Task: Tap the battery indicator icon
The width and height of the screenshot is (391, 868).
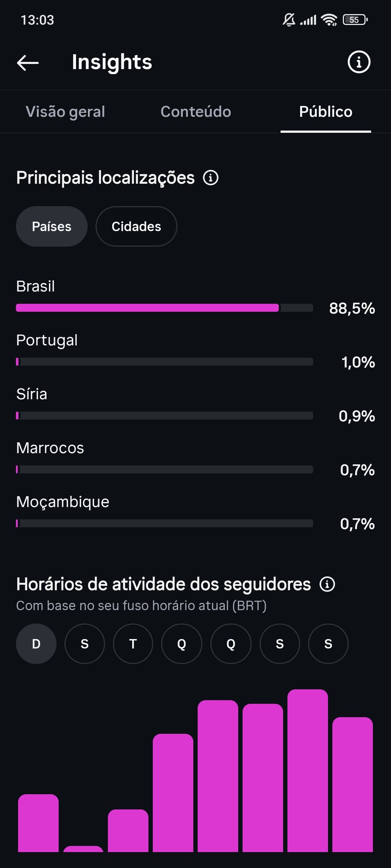Action: tap(355, 20)
